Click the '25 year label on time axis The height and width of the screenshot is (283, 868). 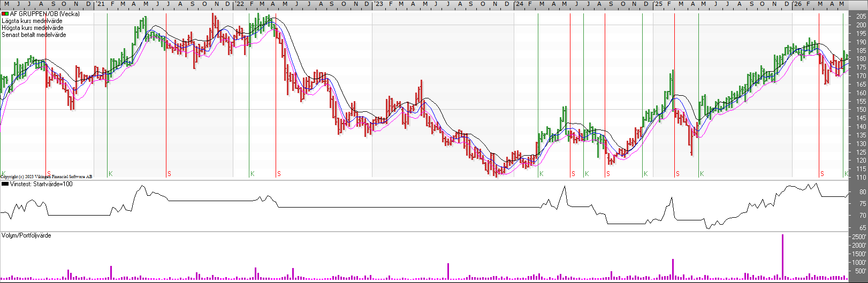[x=658, y=4]
